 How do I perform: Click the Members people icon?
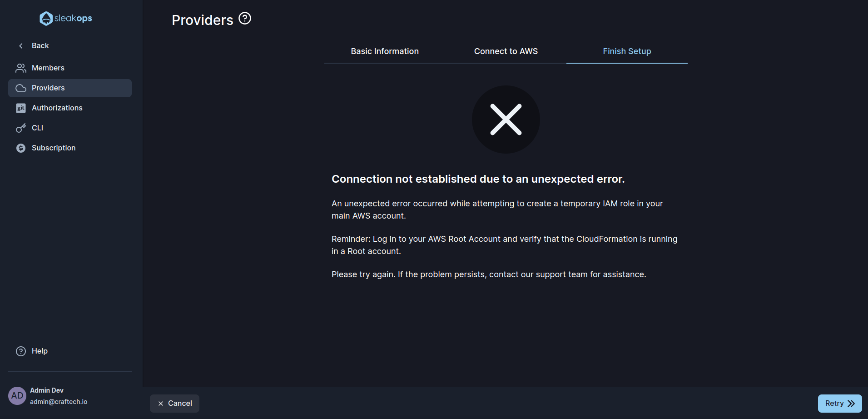pos(21,68)
